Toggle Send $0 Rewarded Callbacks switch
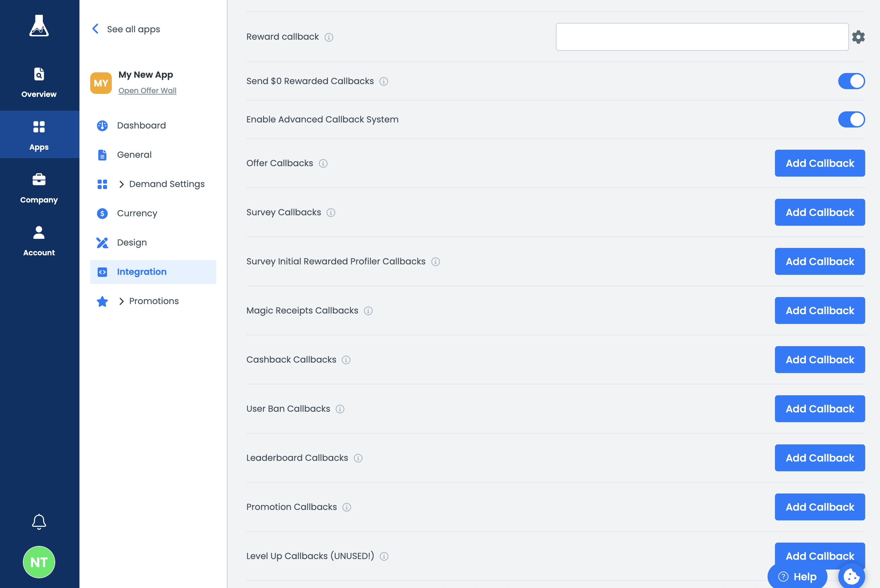The width and height of the screenshot is (880, 588). (851, 81)
